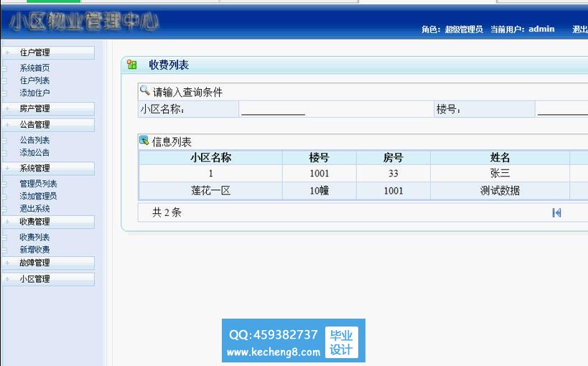Select the 10幢 table cell
The width and height of the screenshot is (588, 366).
pos(319,191)
